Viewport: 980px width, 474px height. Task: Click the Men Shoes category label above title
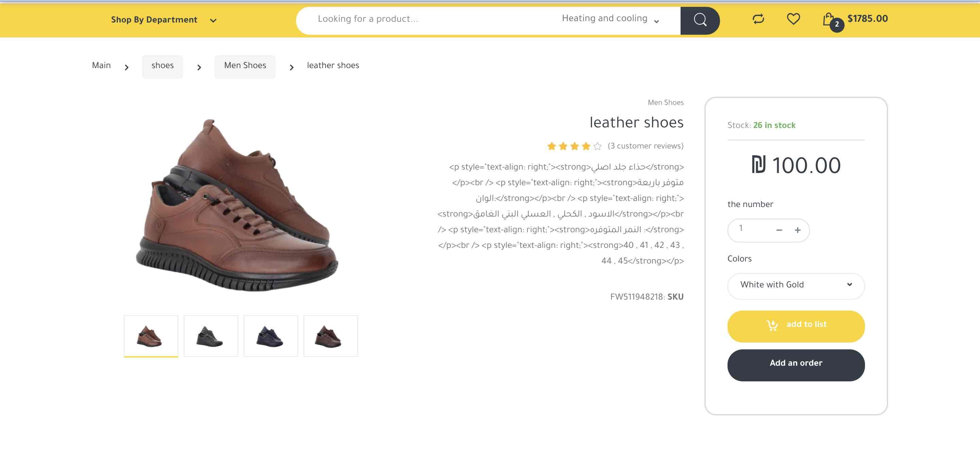pyautogui.click(x=665, y=103)
